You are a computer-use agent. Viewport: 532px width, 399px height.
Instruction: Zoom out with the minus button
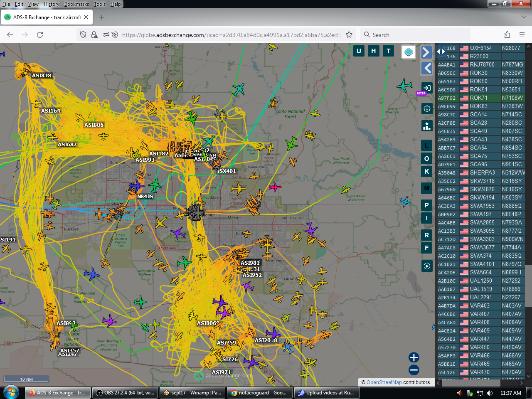414,370
